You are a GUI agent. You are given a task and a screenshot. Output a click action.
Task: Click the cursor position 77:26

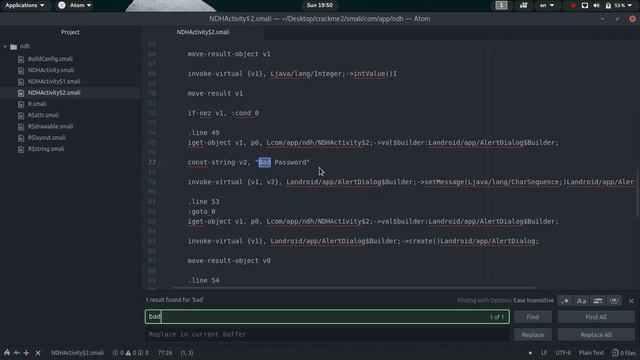tap(165, 353)
